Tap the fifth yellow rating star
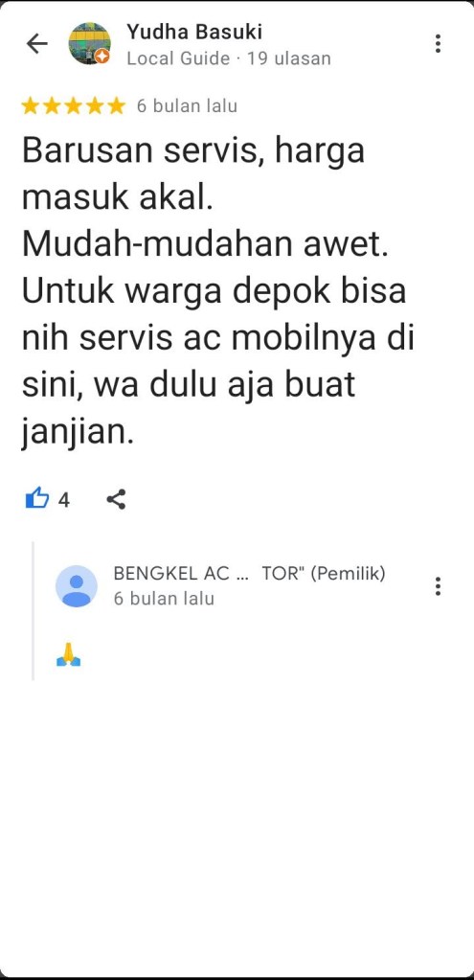 pyautogui.click(x=116, y=106)
